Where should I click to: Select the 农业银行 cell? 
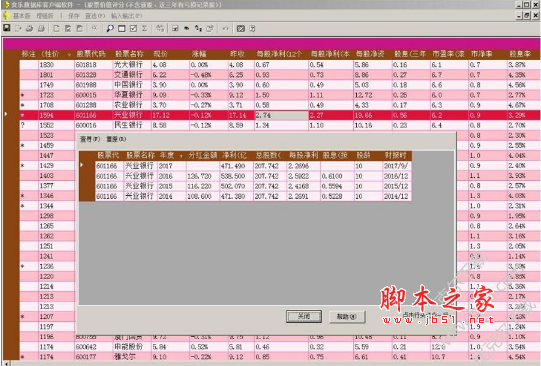pyautogui.click(x=132, y=105)
